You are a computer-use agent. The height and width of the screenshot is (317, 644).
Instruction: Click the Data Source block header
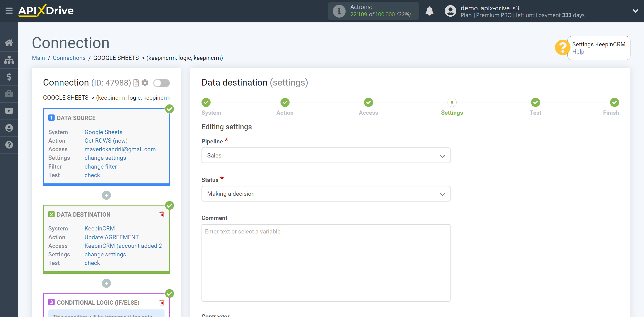click(x=76, y=118)
